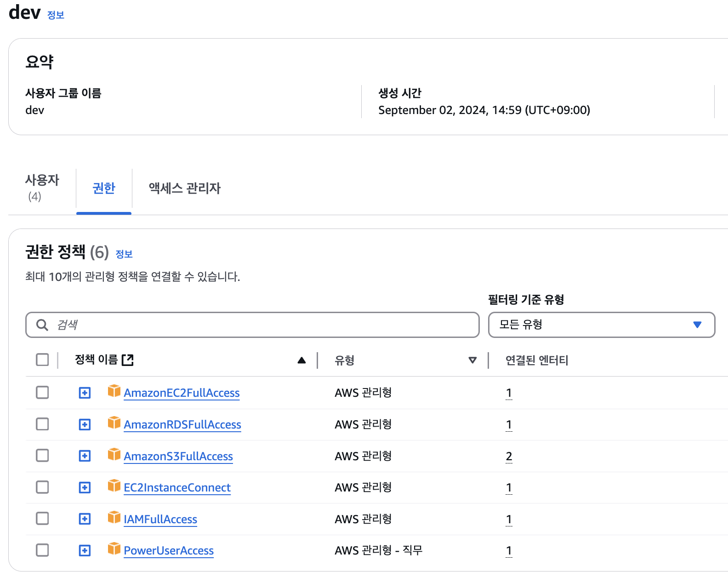The image size is (728, 583).
Task: Expand EC2InstanceConnect policy details
Action: (x=85, y=487)
